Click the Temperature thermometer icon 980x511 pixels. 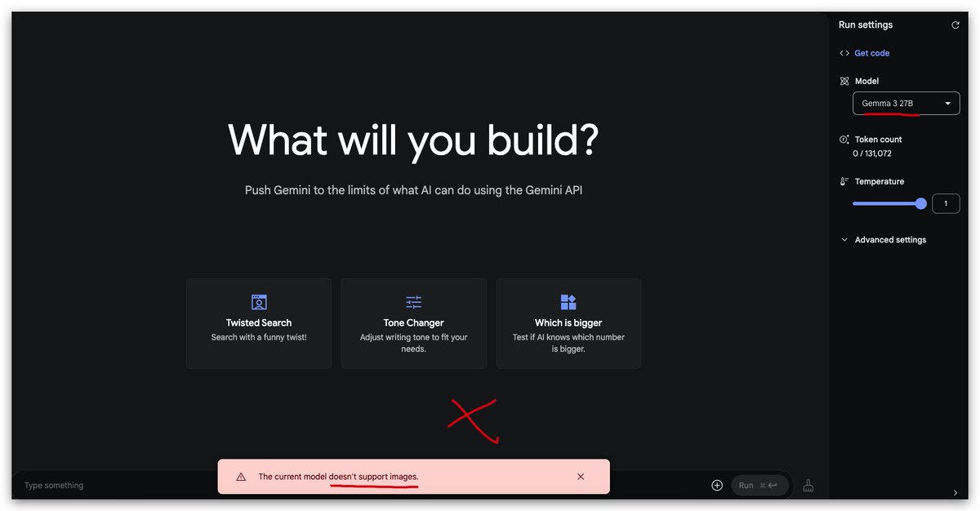click(844, 181)
